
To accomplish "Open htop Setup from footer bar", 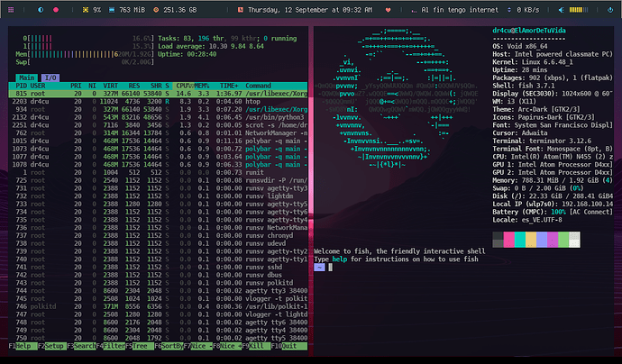I will [54, 346].
